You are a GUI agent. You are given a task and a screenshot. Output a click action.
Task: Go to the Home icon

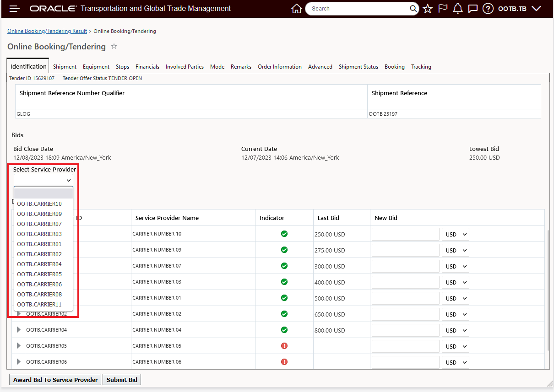point(297,9)
